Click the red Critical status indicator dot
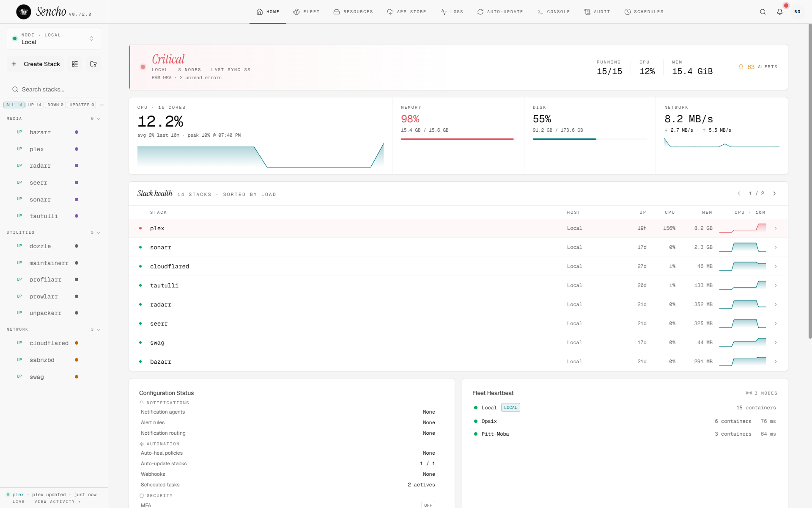 click(143, 67)
